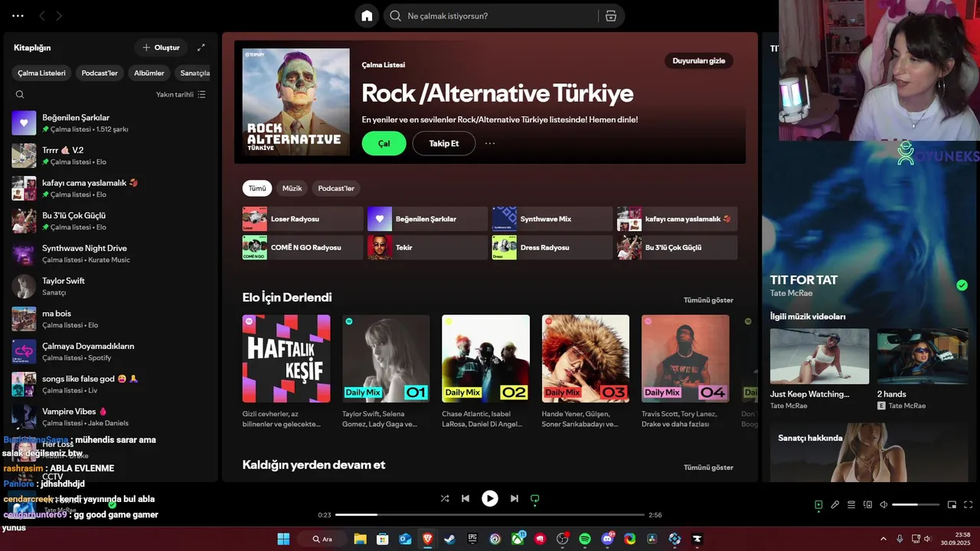Open more options next to Takip Et
This screenshot has width=980, height=551.
[x=490, y=143]
